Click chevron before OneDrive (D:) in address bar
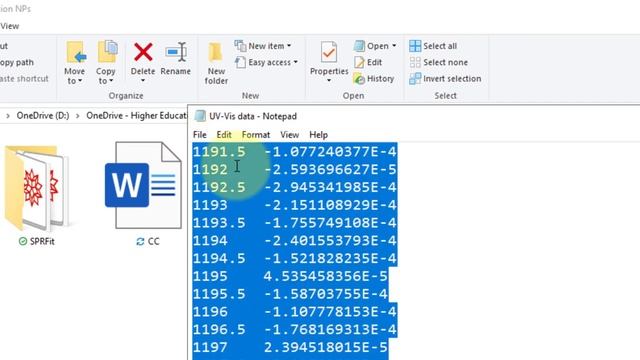The image size is (640, 360). tap(8, 116)
